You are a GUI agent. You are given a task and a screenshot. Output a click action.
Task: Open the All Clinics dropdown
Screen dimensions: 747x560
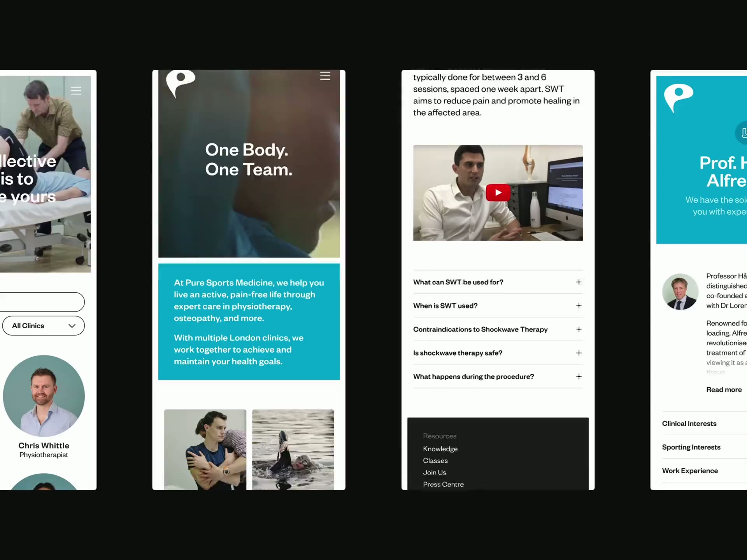pyautogui.click(x=44, y=325)
